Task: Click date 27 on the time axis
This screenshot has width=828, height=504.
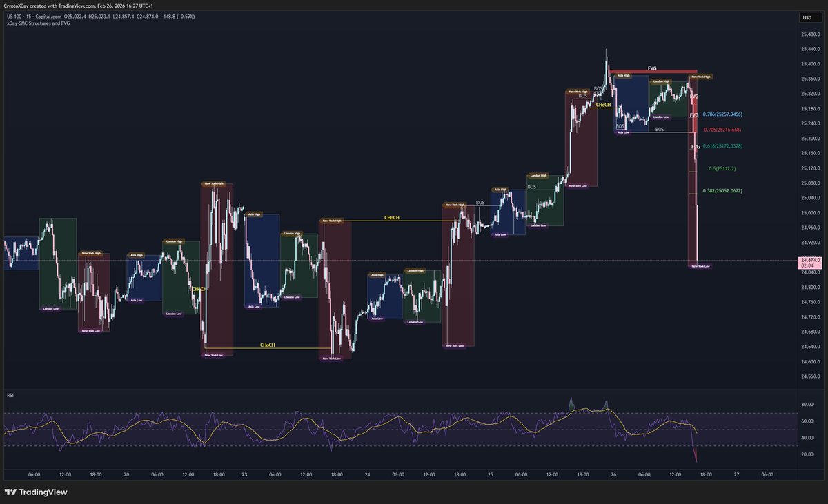Action: pyautogui.click(x=736, y=474)
